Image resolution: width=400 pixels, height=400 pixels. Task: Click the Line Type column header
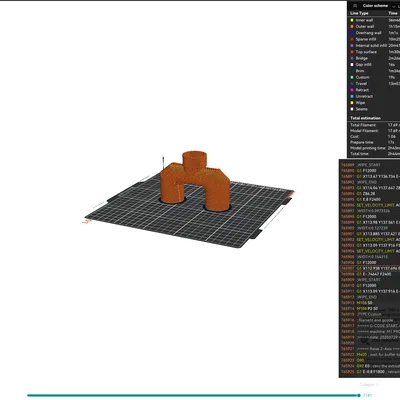pyautogui.click(x=359, y=13)
